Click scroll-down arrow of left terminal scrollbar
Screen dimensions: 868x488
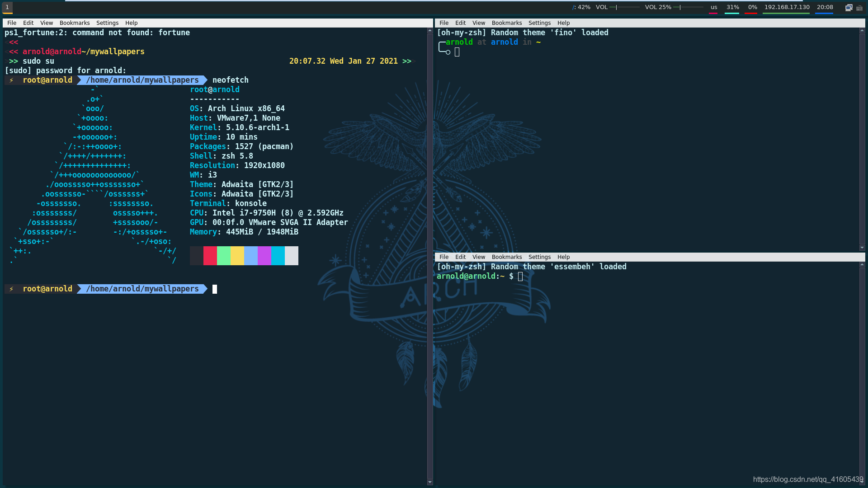coord(430,482)
